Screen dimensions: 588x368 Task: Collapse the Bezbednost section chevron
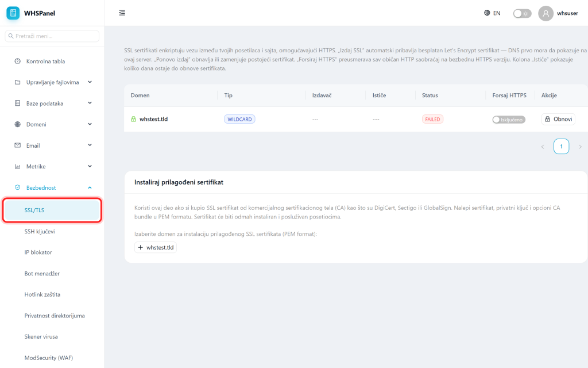point(90,187)
